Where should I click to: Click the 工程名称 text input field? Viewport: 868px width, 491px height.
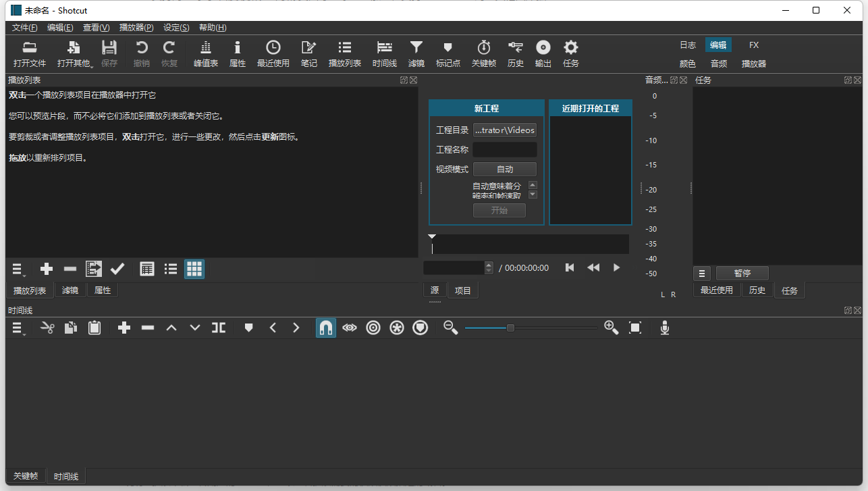pos(505,150)
